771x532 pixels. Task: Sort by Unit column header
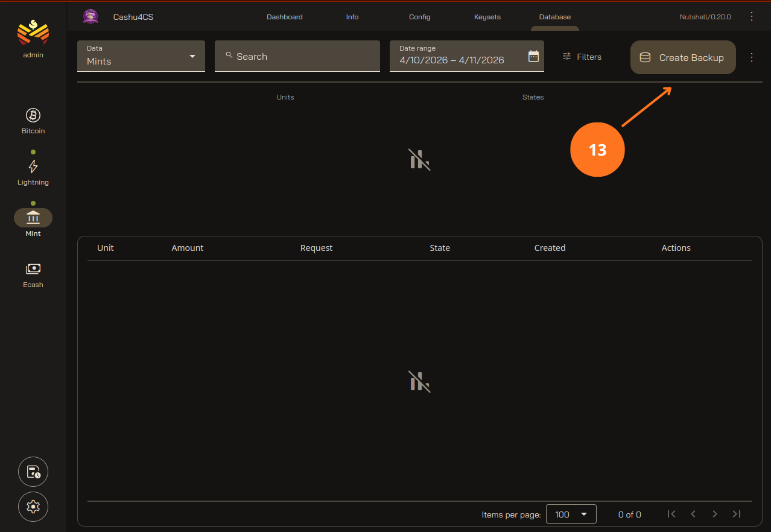(106, 248)
